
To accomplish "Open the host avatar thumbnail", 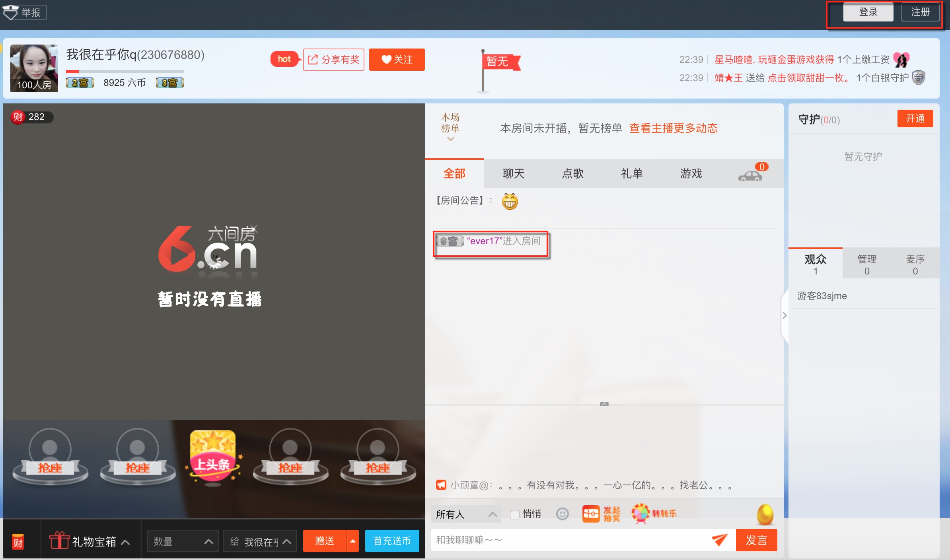I will [x=34, y=68].
